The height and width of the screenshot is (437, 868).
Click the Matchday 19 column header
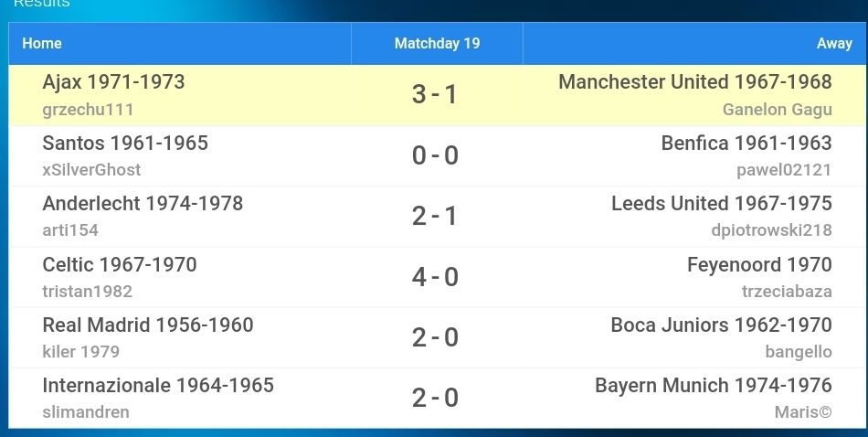(438, 44)
